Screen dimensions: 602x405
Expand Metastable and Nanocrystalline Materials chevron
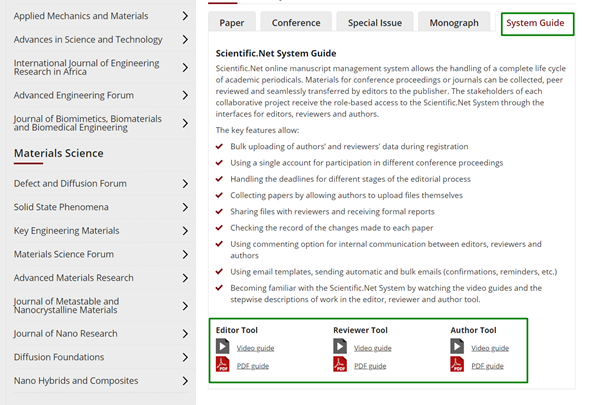[x=185, y=306]
